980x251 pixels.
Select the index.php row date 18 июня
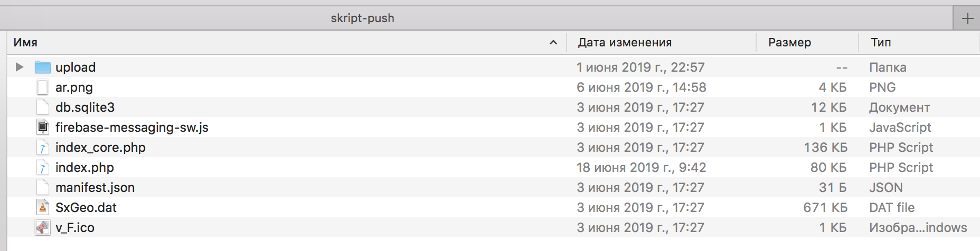point(641,167)
